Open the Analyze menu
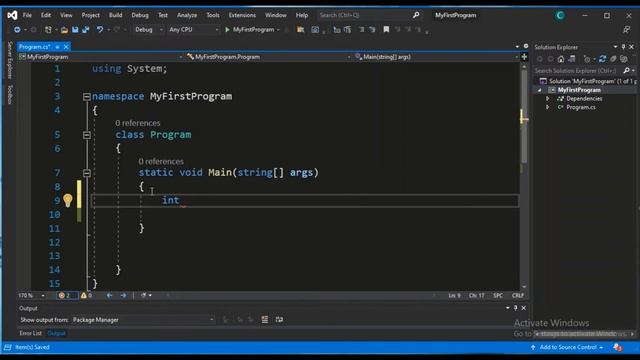Screen dimensions: 640x360 coord(187,15)
